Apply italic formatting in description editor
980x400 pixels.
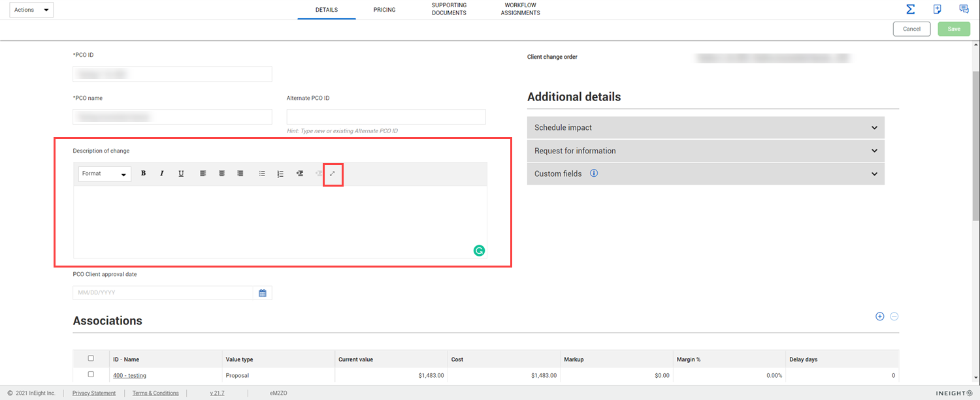pyautogui.click(x=162, y=174)
